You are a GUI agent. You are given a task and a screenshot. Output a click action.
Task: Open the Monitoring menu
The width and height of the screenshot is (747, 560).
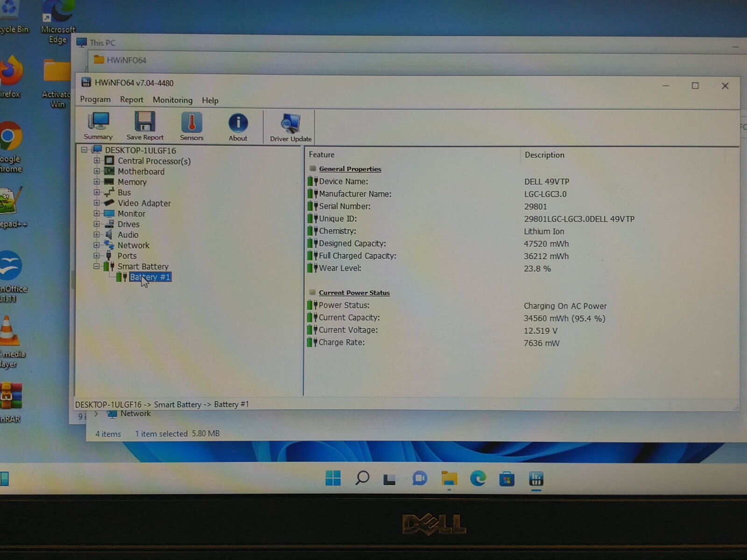(172, 100)
